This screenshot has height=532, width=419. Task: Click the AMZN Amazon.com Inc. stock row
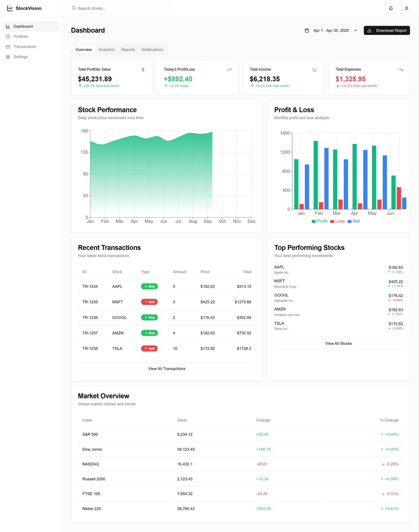[338, 312]
